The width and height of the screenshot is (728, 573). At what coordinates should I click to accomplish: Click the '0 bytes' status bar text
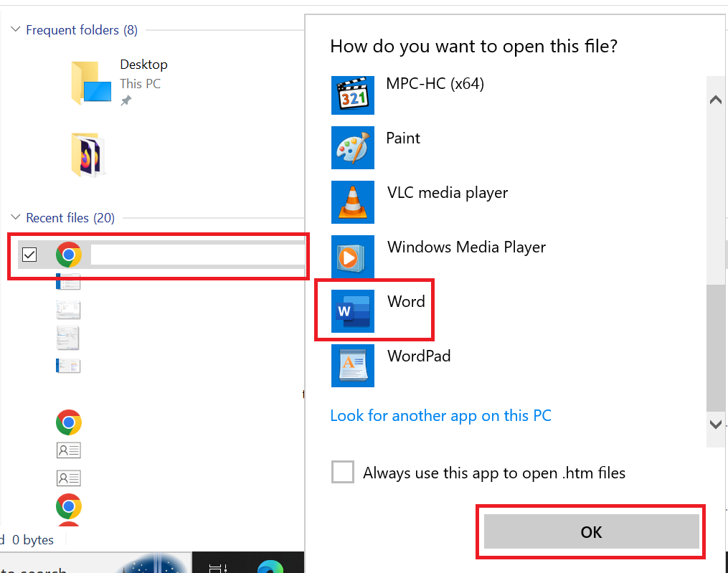click(x=32, y=540)
